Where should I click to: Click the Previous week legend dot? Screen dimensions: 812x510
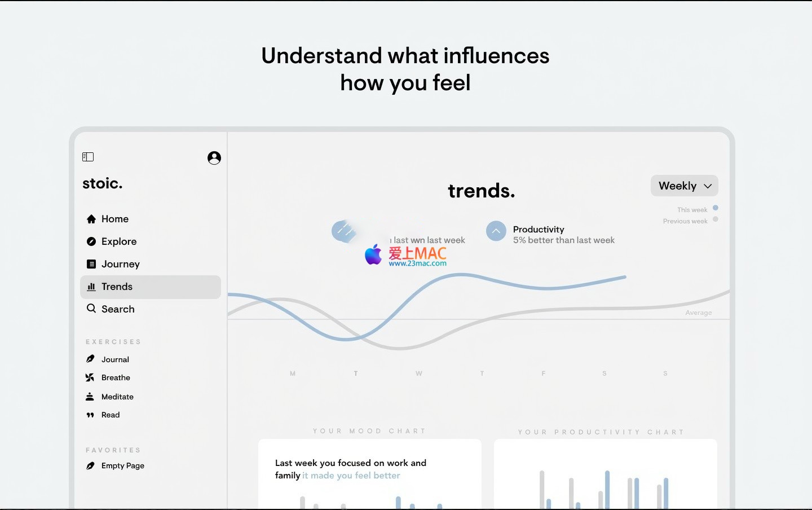pos(716,219)
